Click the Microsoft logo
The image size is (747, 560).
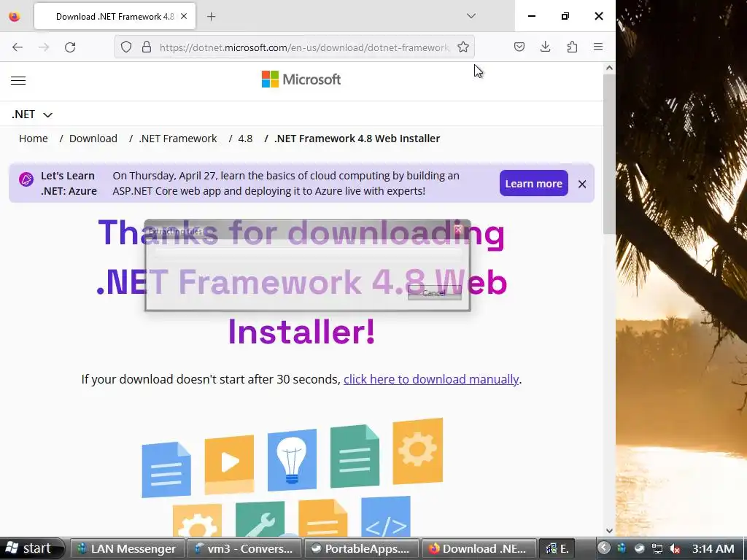pyautogui.click(x=301, y=79)
